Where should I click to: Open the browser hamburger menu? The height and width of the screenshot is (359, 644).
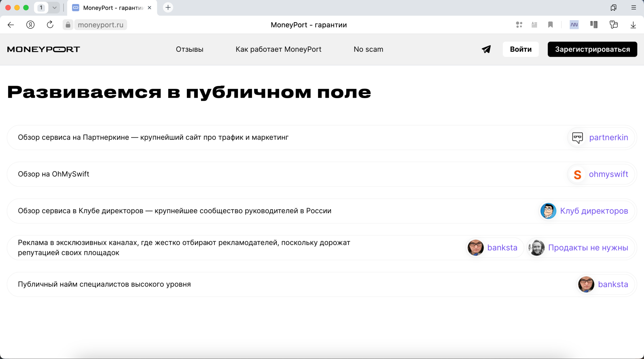click(634, 7)
